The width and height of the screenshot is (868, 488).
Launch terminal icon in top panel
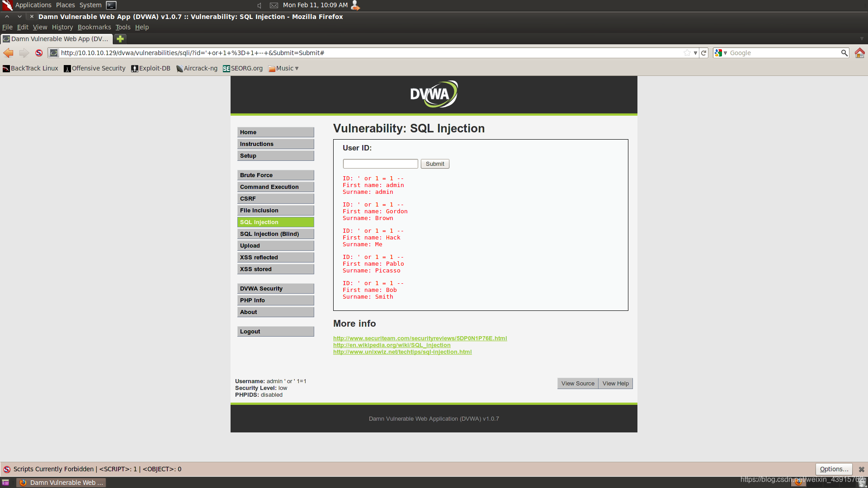point(111,5)
